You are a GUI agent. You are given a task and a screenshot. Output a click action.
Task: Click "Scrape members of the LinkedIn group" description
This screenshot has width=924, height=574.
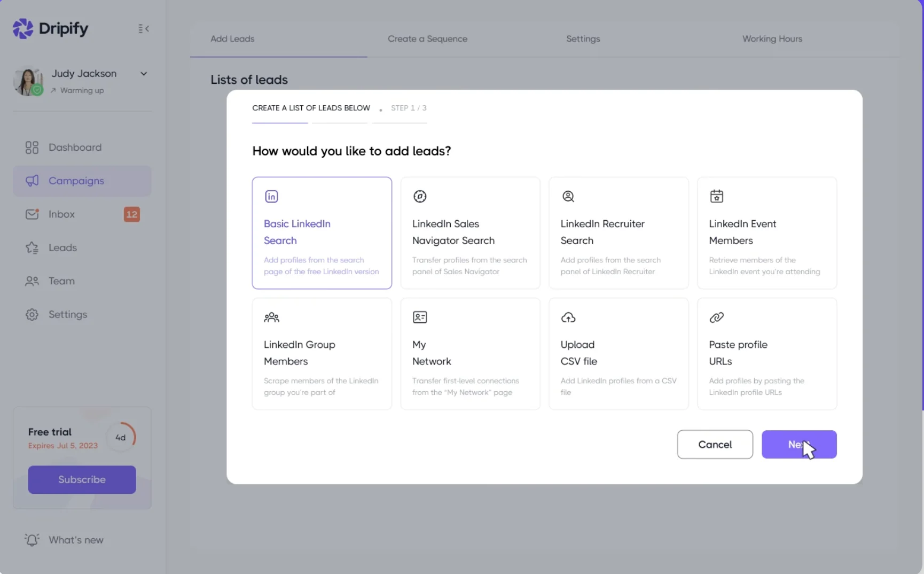pyautogui.click(x=321, y=386)
